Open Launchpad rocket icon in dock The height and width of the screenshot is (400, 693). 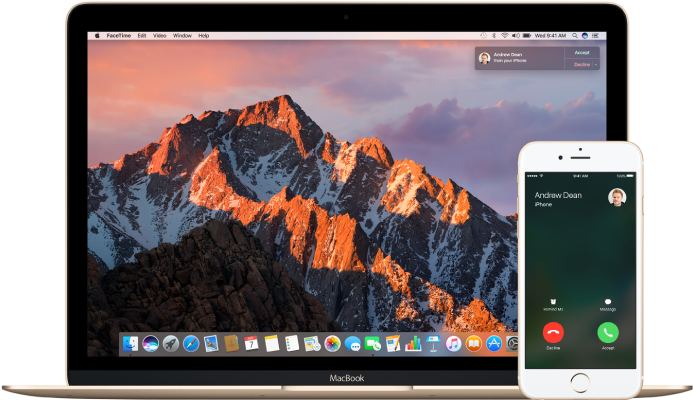[171, 343]
